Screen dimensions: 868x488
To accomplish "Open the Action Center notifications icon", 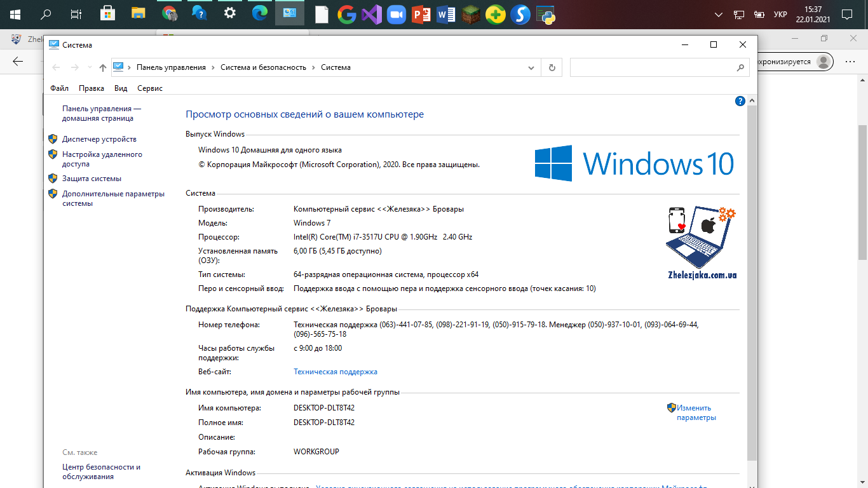I will [x=846, y=14].
